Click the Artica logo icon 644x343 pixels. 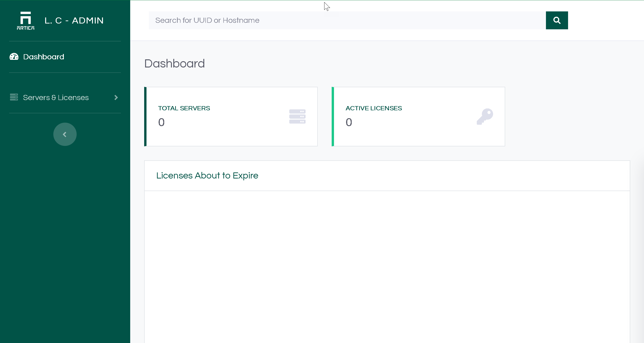25,20
